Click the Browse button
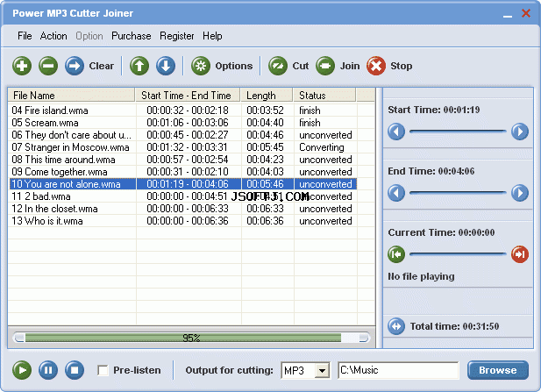The width and height of the screenshot is (541, 392). coord(498,370)
